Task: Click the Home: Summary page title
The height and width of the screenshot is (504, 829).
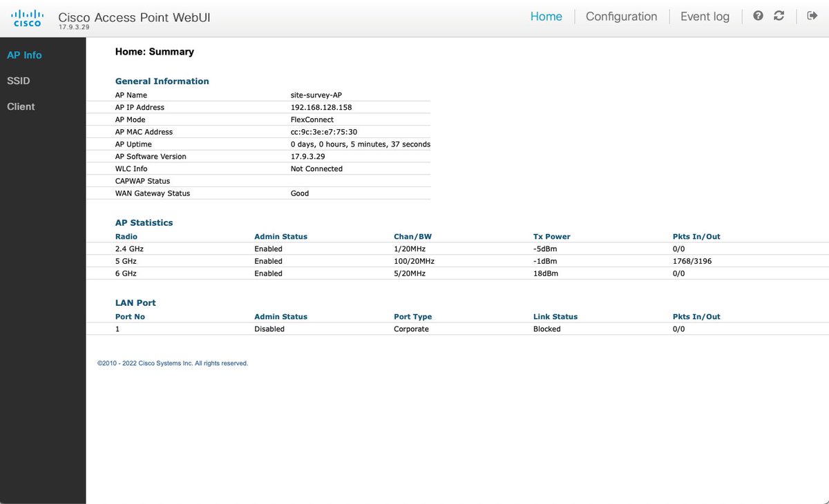Action: pos(154,52)
